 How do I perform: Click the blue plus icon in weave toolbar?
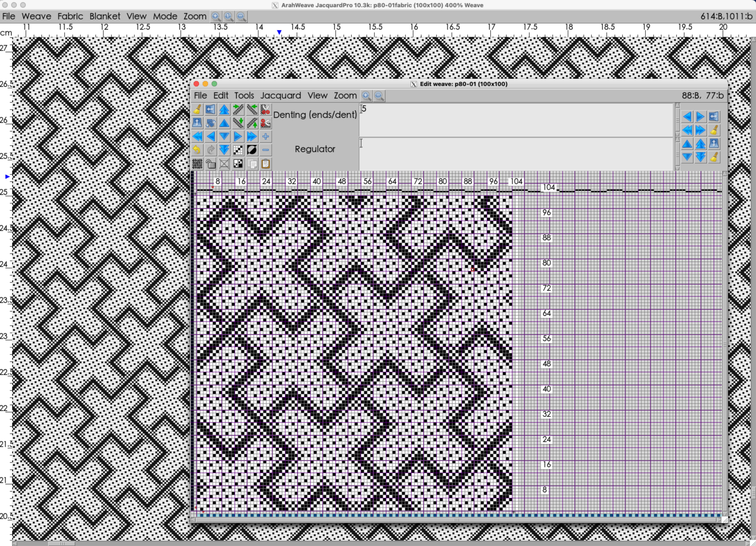tap(266, 136)
